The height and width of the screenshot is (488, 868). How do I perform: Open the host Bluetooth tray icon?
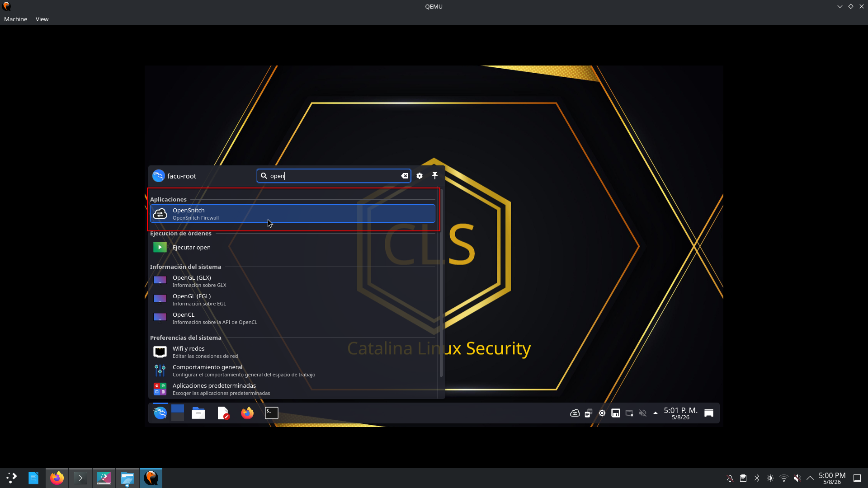click(757, 478)
